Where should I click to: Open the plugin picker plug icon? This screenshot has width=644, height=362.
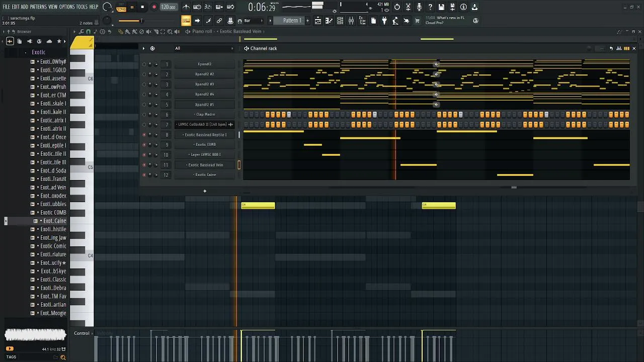384,21
